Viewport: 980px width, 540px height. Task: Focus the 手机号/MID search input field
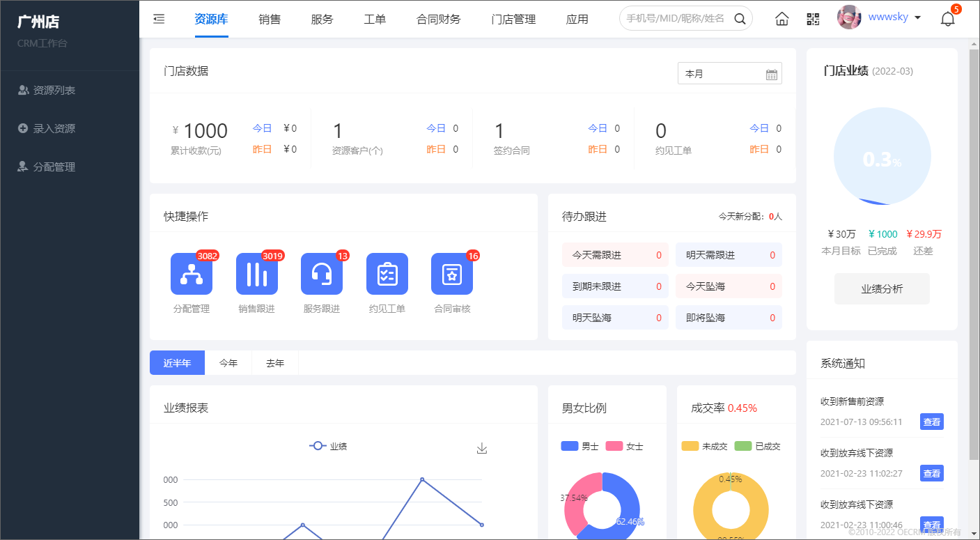pos(676,19)
